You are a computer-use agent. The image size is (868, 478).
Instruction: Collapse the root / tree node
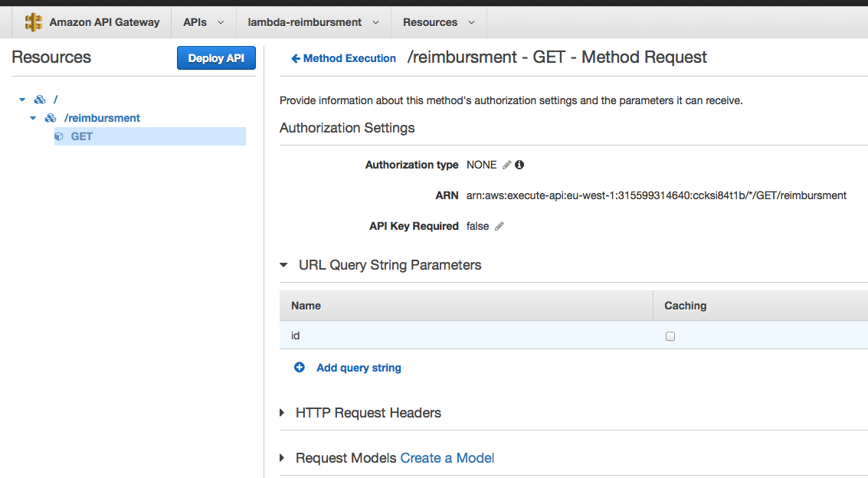click(x=22, y=100)
